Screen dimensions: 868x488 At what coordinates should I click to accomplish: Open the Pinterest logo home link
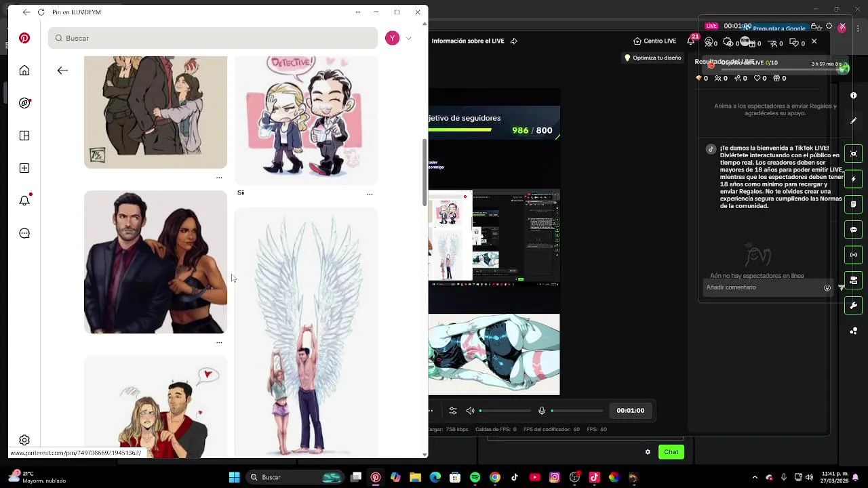point(24,38)
